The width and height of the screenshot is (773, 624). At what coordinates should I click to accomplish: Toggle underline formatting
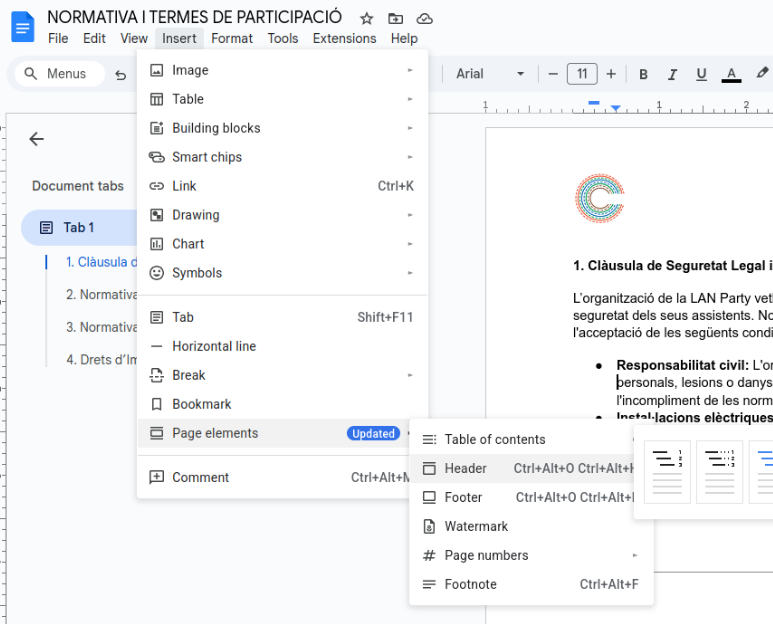[x=701, y=74]
